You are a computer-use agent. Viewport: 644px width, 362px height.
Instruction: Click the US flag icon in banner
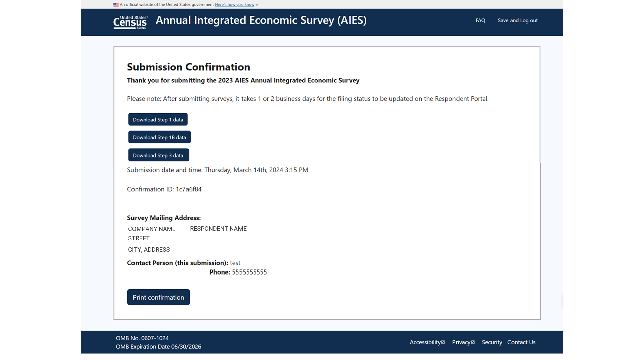[x=116, y=5]
